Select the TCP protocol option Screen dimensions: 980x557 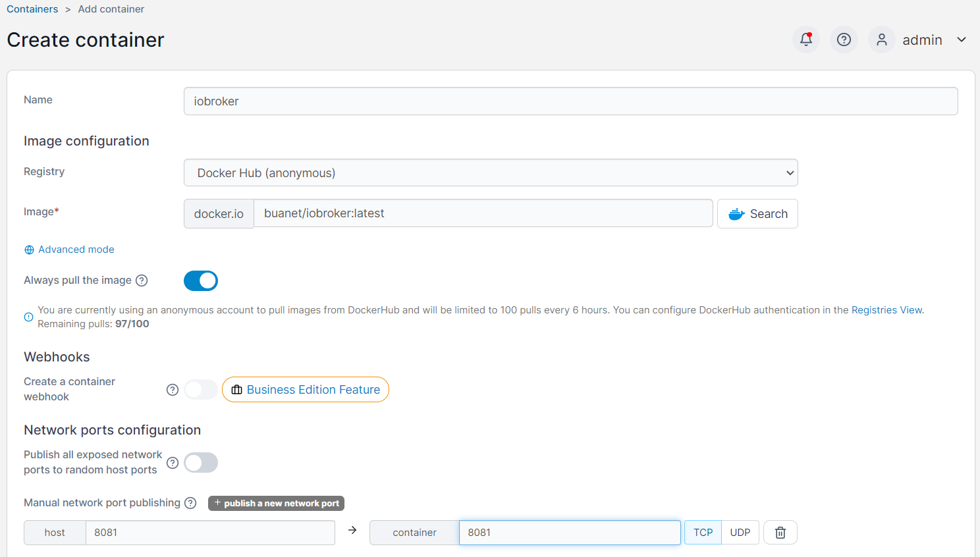point(703,533)
